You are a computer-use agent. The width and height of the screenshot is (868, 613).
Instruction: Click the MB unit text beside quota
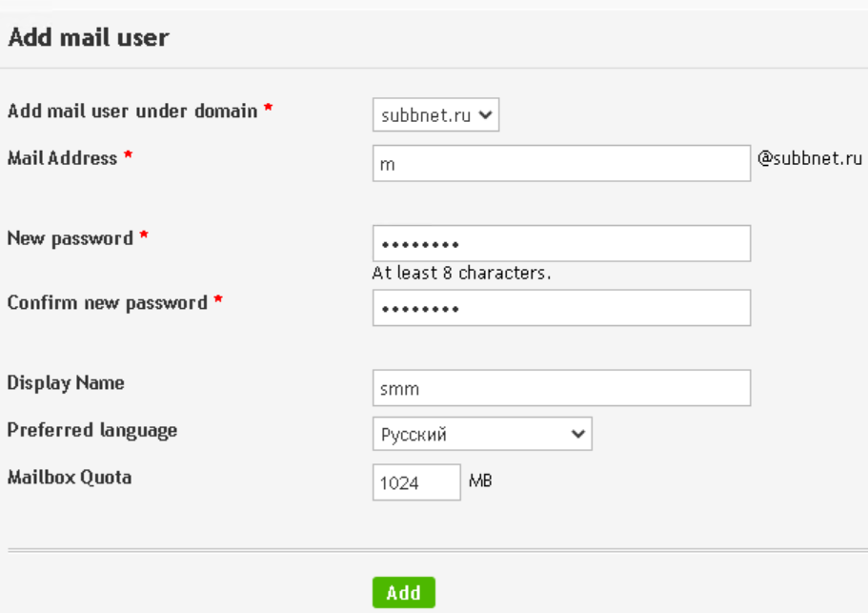click(480, 480)
